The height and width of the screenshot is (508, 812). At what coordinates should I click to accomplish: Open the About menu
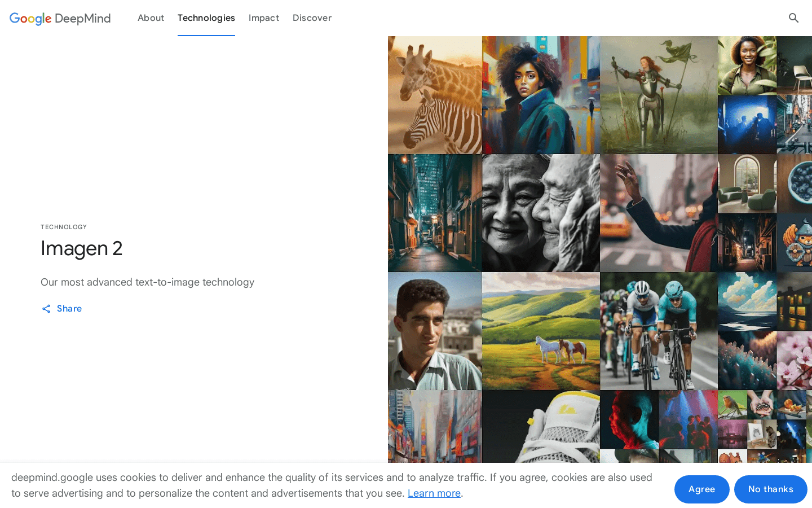[x=151, y=18]
